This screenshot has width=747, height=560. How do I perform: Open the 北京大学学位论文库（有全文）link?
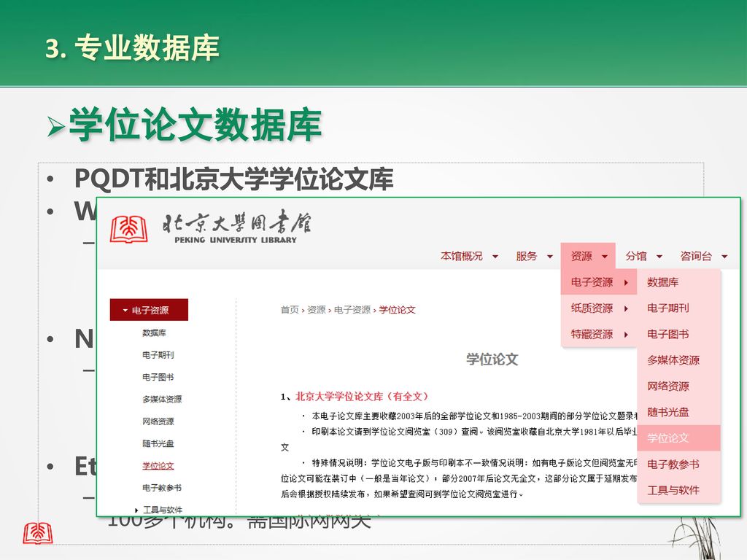point(362,396)
